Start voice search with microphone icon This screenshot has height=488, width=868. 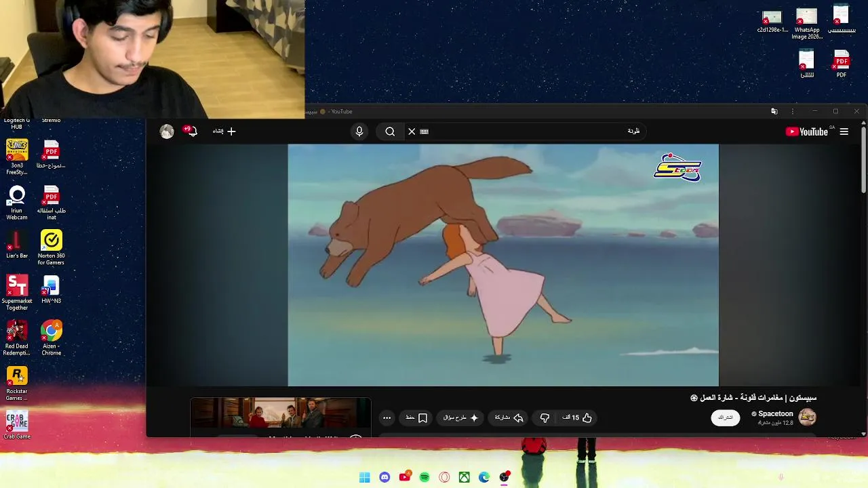coord(359,131)
